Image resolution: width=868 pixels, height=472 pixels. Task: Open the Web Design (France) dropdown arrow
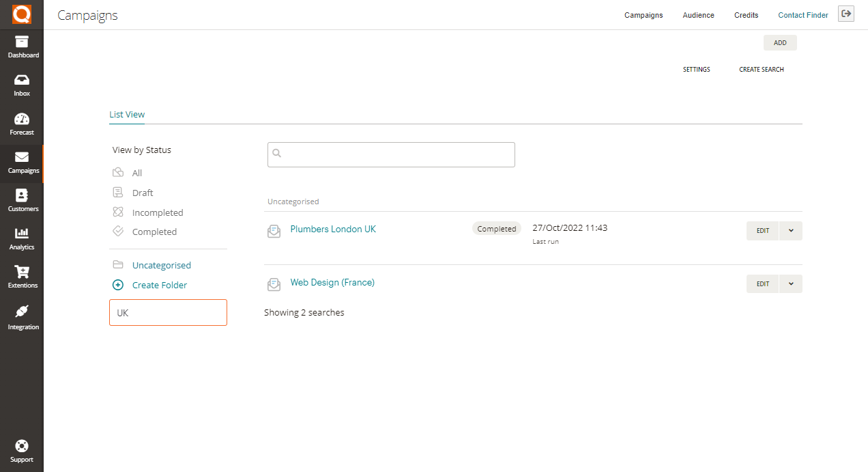[790, 283]
